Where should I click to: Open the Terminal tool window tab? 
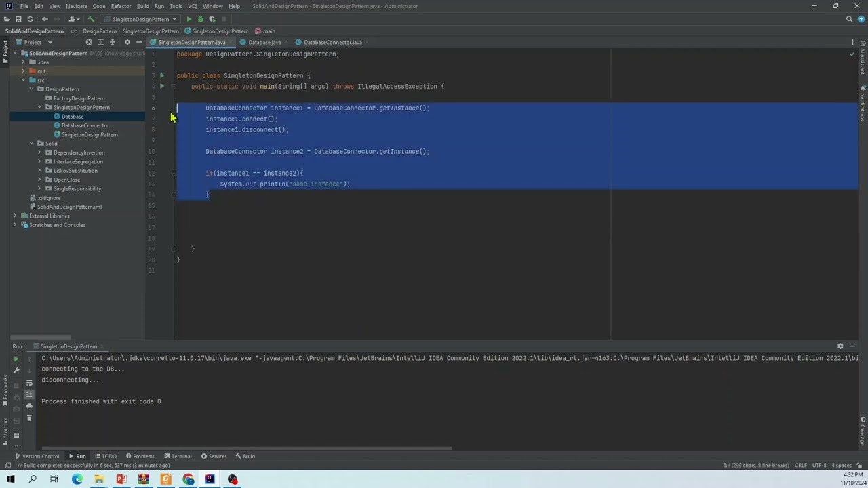click(177, 456)
